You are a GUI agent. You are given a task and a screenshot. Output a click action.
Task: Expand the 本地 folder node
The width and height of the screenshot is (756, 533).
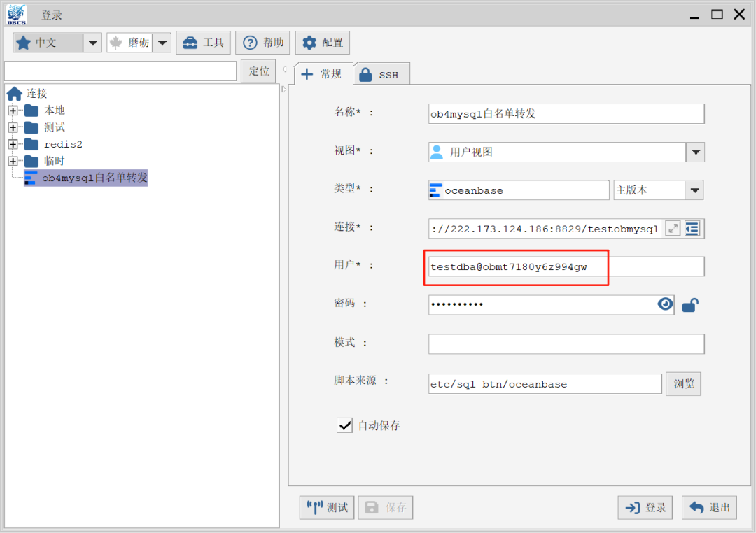point(13,111)
